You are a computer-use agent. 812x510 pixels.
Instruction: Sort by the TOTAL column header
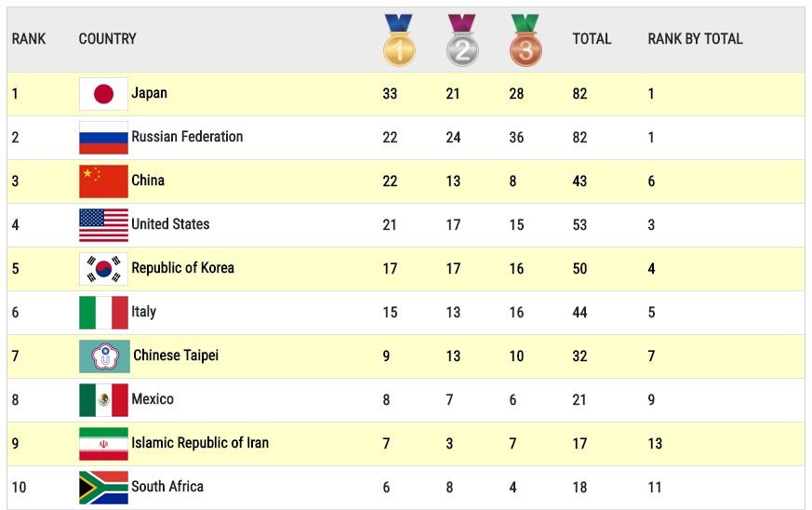[592, 39]
